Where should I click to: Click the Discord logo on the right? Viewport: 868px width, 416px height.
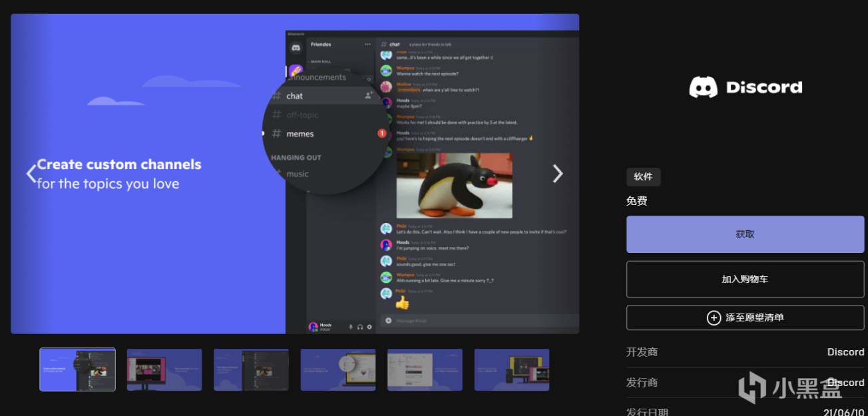746,87
